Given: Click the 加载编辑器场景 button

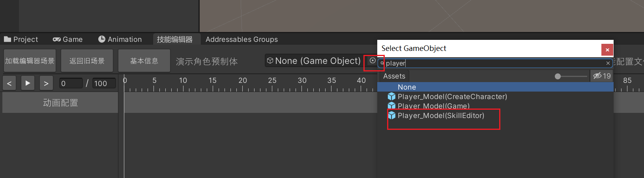Looking at the screenshot, I should 30,61.
